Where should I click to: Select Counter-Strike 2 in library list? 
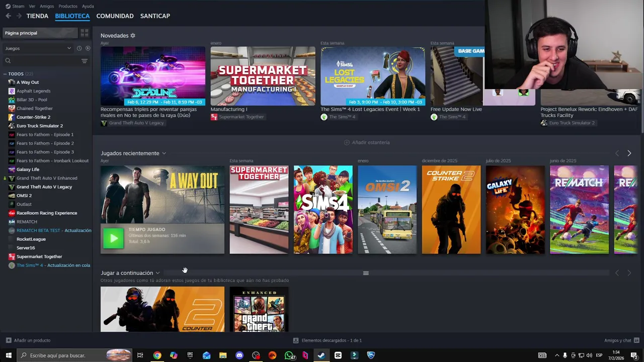33,117
